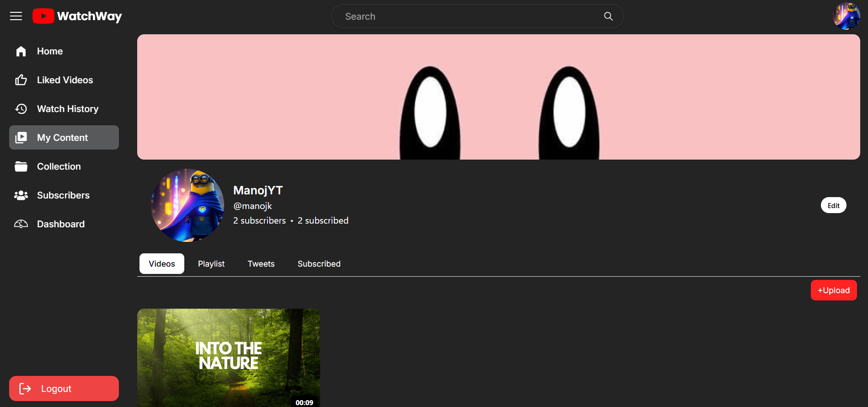The image size is (868, 407).
Task: Select the My Content sidebar item
Action: (64, 138)
